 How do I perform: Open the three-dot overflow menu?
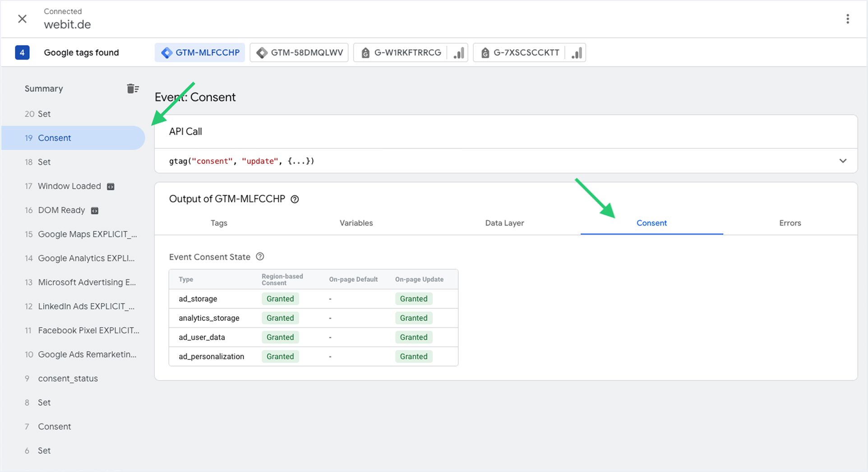[847, 18]
